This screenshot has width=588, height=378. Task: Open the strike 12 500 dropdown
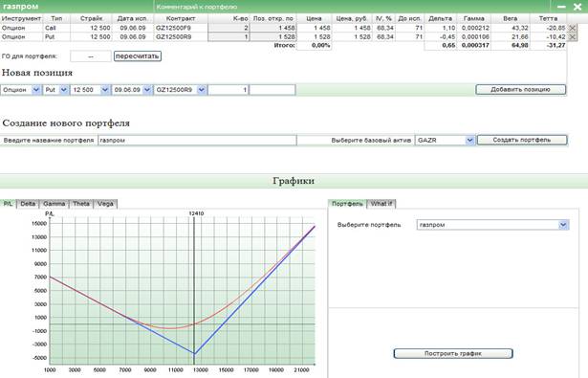(105, 90)
